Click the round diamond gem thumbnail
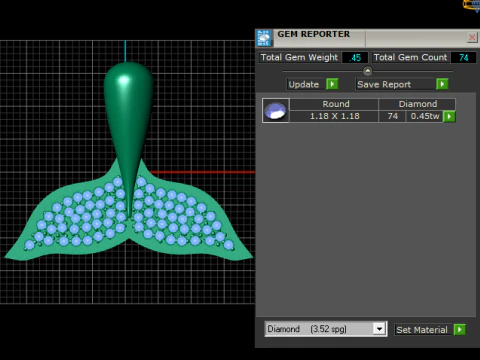This screenshot has height=360, width=480. pos(276,111)
